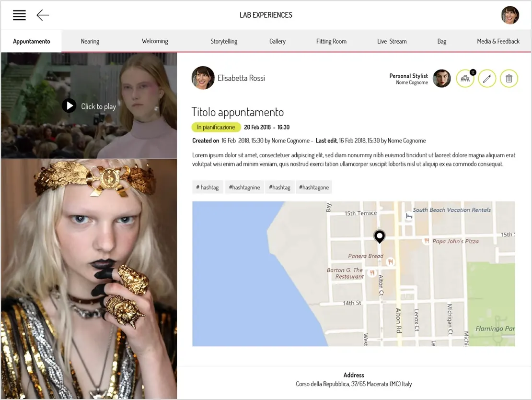The height and width of the screenshot is (400, 532).
Task: Open the user profile avatar at top right
Action: tap(510, 15)
